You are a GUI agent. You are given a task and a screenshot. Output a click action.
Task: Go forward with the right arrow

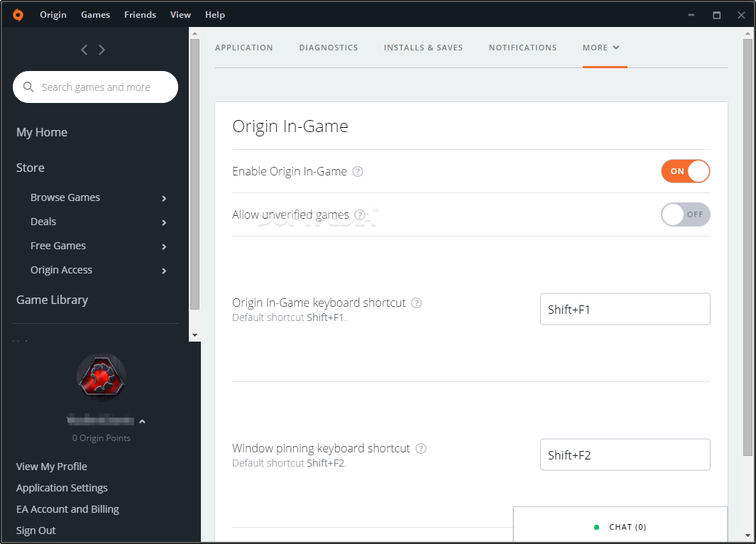(102, 50)
